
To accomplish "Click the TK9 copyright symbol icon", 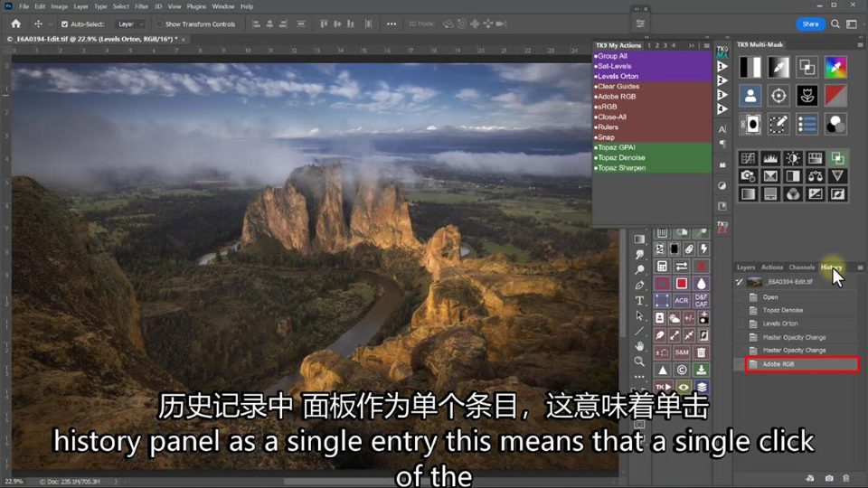I will coord(682,370).
